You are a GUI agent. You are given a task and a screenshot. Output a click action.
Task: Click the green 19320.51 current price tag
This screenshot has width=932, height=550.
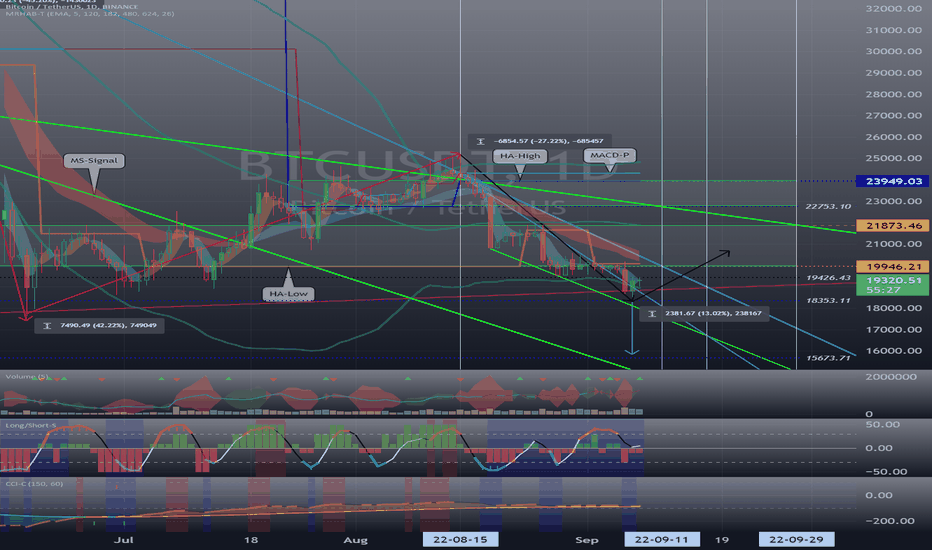(893, 285)
